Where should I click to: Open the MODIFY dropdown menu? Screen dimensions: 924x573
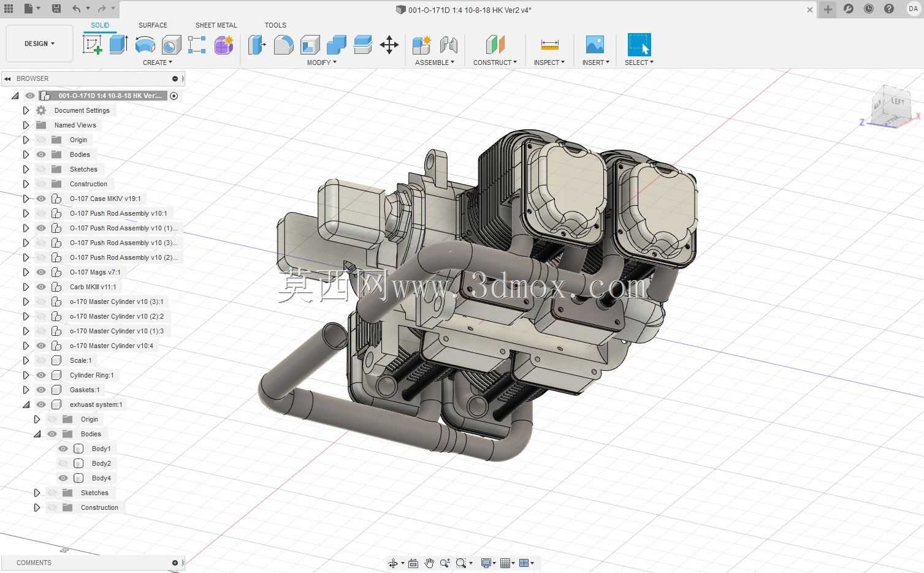(x=322, y=63)
